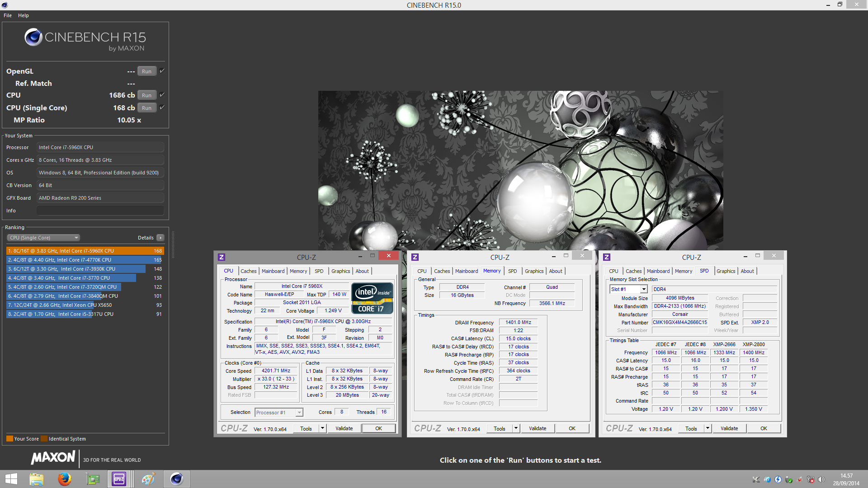Toggle the CPU test checkbox
The width and height of the screenshot is (868, 488).
pos(162,95)
